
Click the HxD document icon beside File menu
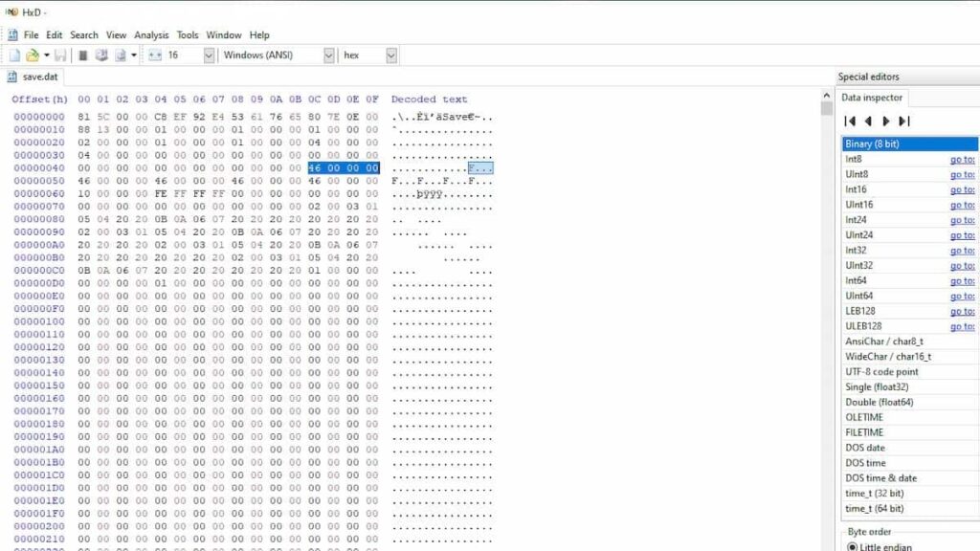[x=12, y=35]
